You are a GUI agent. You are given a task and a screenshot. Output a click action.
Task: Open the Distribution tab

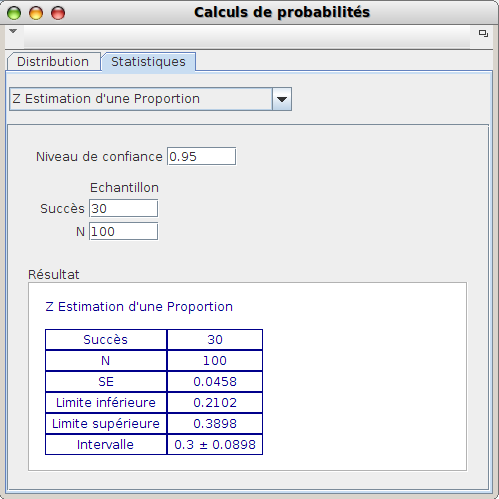[x=53, y=62]
